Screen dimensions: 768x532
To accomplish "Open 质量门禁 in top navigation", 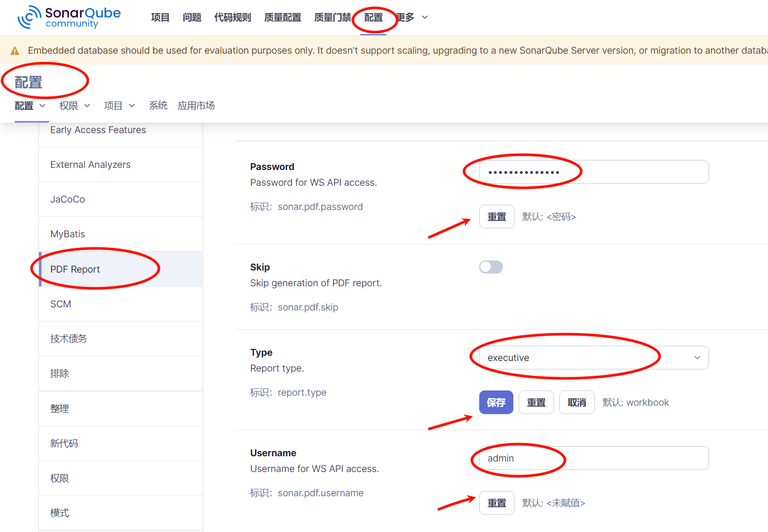I will (332, 17).
